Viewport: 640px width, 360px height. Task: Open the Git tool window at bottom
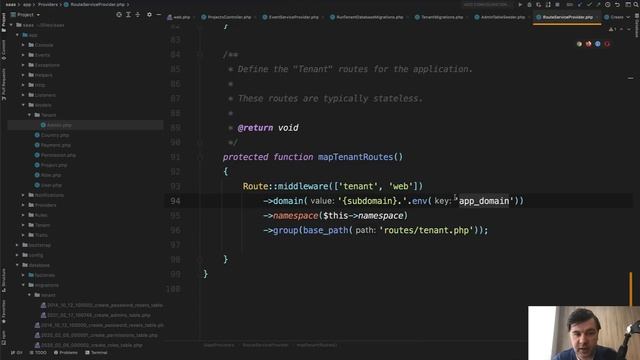17,353
